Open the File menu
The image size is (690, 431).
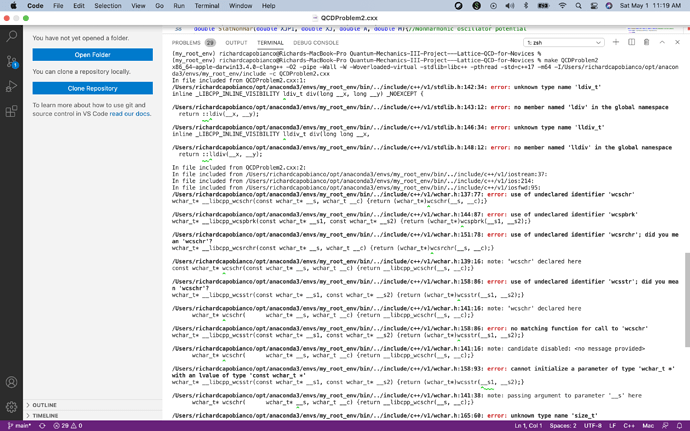click(58, 6)
